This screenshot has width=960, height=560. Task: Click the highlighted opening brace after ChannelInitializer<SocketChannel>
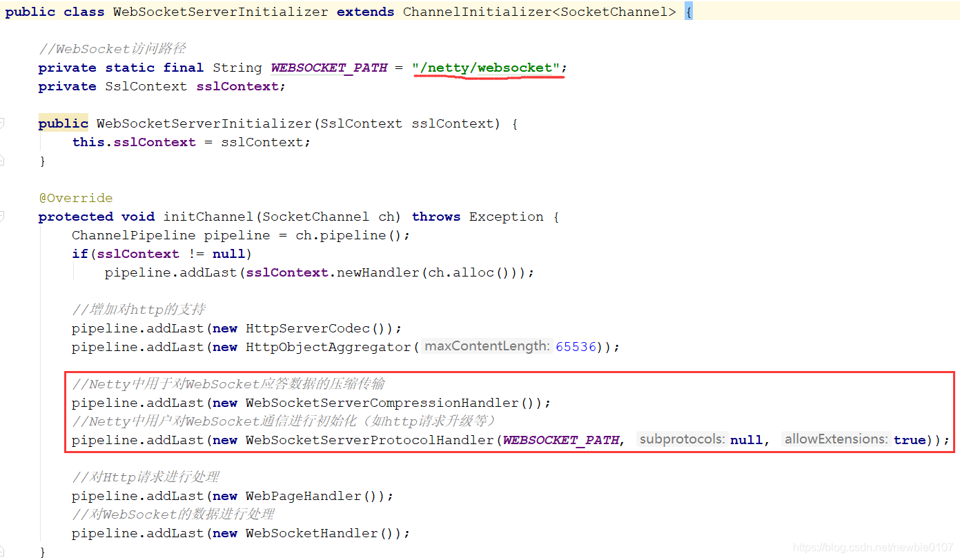689,12
